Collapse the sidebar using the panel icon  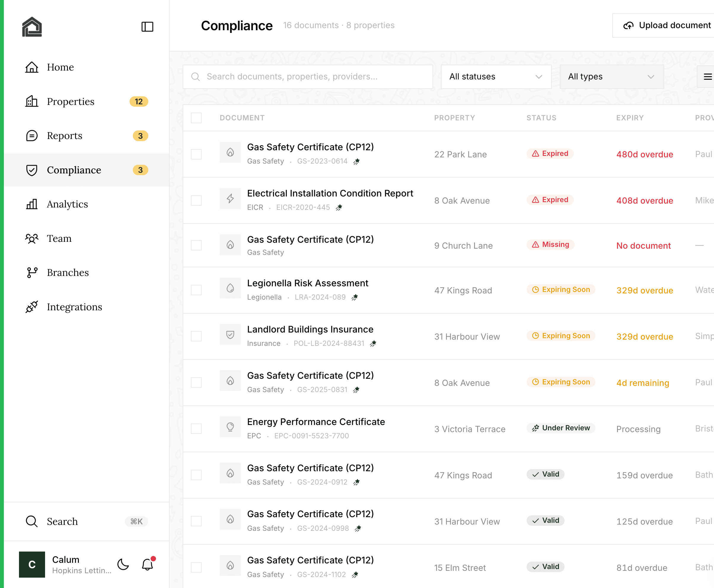point(147,26)
